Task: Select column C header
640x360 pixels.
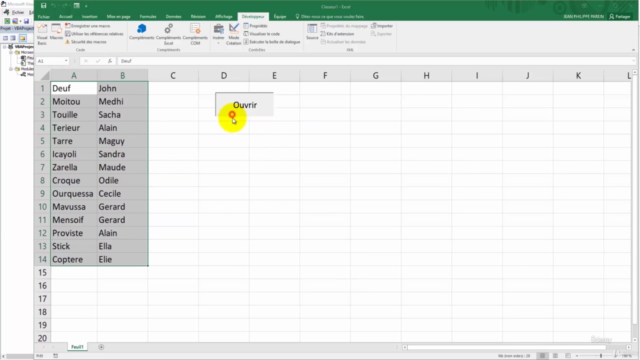Action: pyautogui.click(x=173, y=76)
